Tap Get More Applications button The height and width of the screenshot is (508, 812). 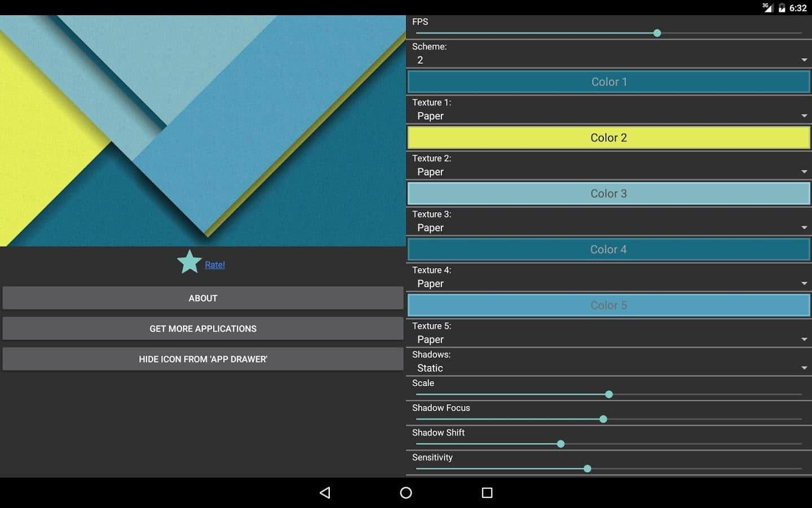tap(203, 329)
